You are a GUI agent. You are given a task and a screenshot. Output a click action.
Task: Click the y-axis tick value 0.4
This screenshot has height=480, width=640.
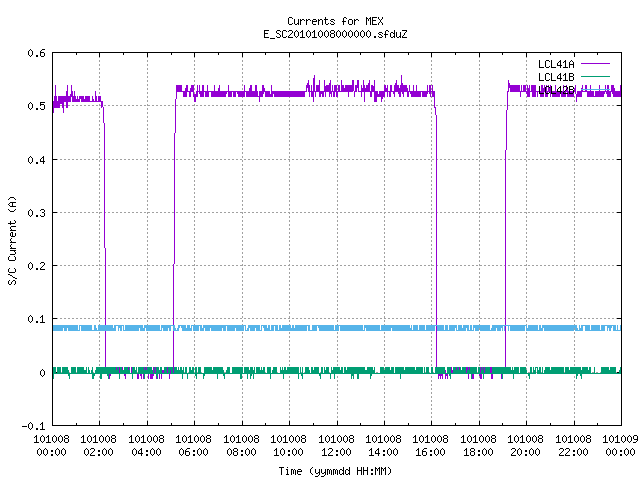(36, 160)
